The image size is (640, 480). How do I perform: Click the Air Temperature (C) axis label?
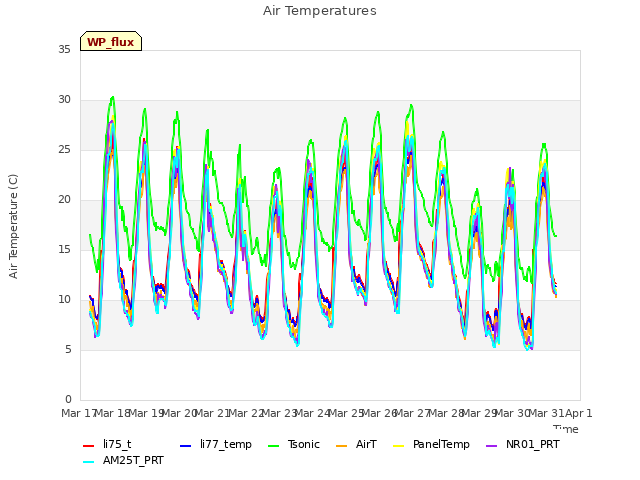point(13,227)
